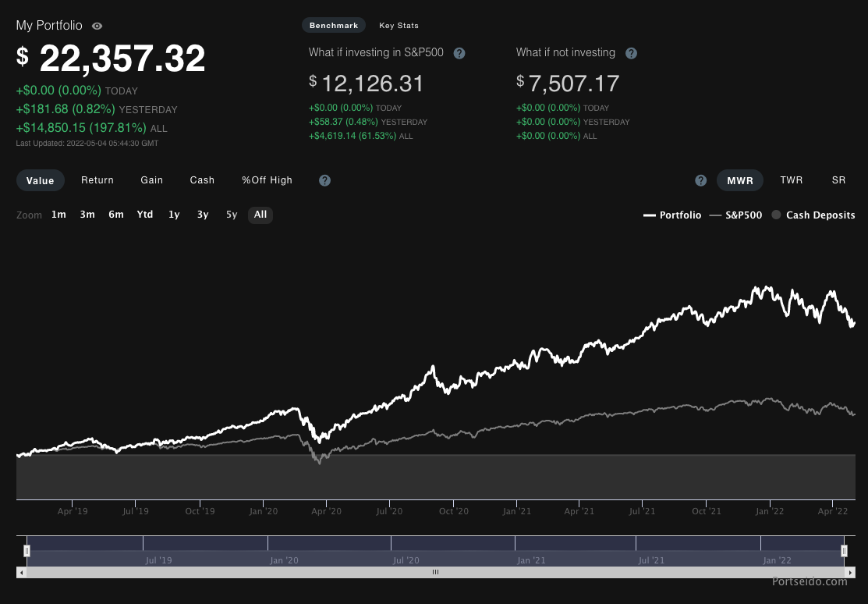The image size is (868, 604).
Task: Select the SR metric
Action: tap(838, 180)
